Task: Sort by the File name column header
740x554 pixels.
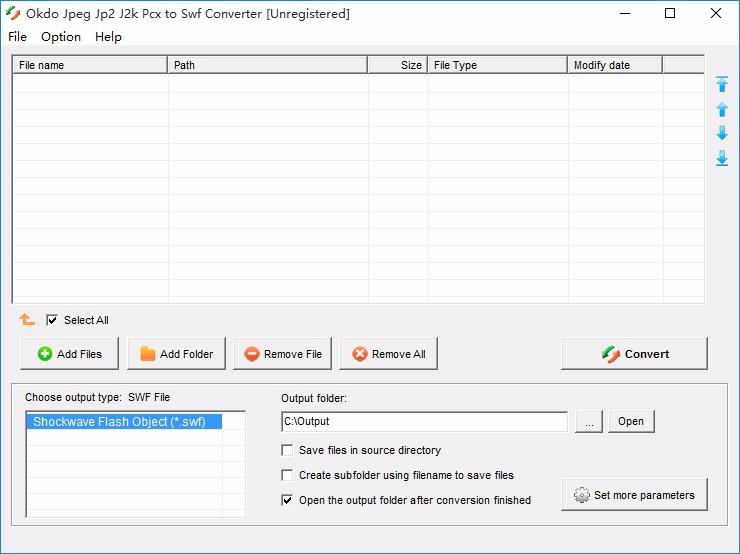Action: pyautogui.click(x=90, y=65)
